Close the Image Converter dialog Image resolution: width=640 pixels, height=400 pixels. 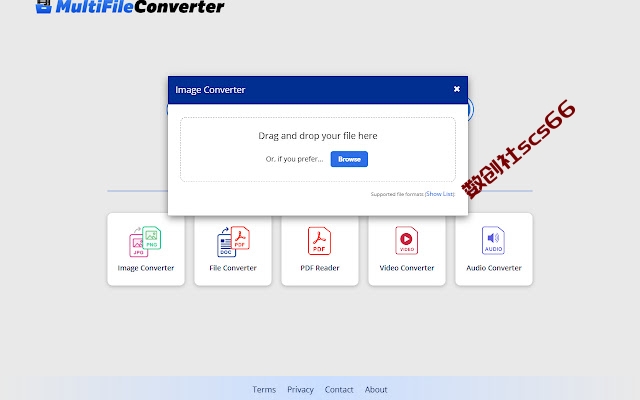(457, 89)
